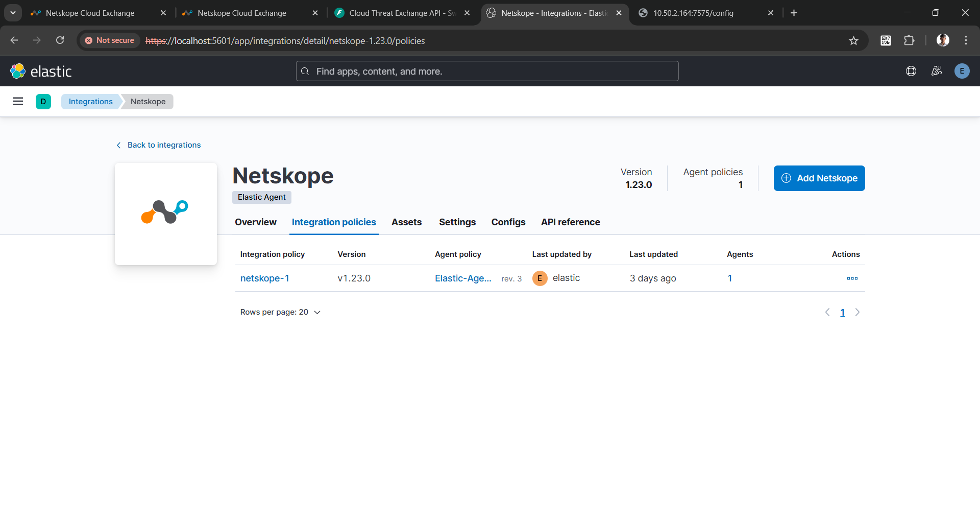This screenshot has width=980, height=521.
Task: Open actions menu for netskope-1 policy
Action: coord(852,278)
